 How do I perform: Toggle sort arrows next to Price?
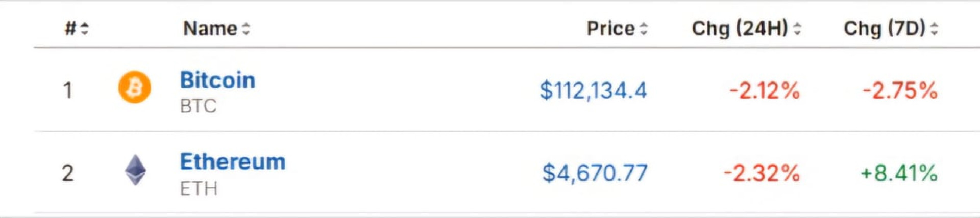pyautogui.click(x=644, y=29)
